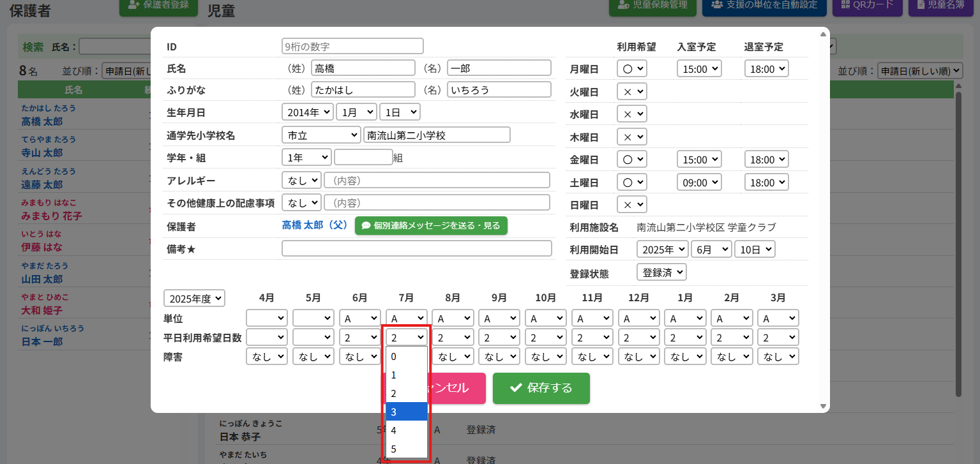Select option 3 in the open dropdown list

[x=406, y=412]
